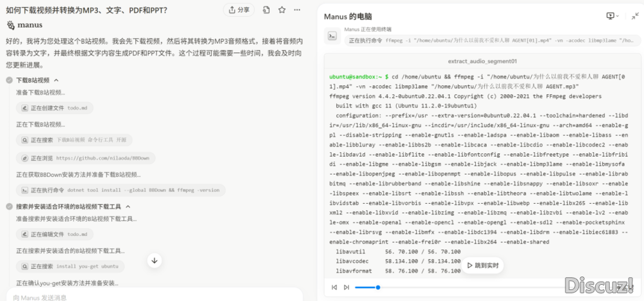644x301 pixels.
Task: Click the checkmark beside 下载B站视频
Action: (10, 80)
